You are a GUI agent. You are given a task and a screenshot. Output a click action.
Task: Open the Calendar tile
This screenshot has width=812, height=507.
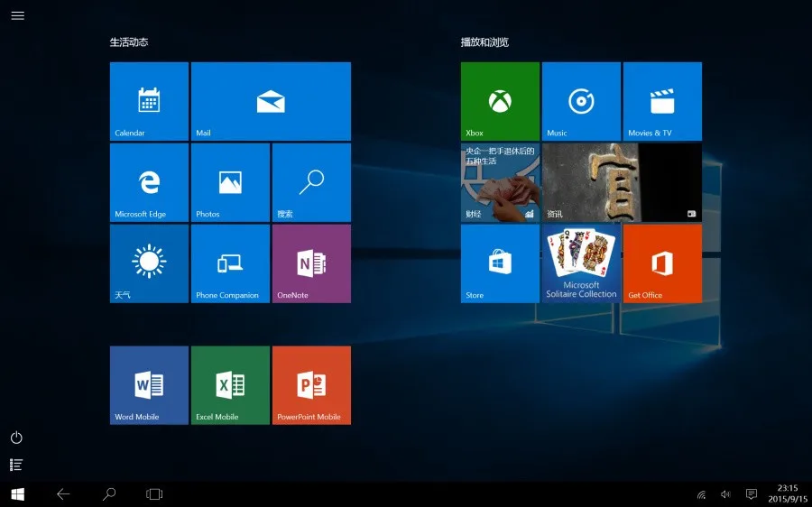click(x=149, y=102)
